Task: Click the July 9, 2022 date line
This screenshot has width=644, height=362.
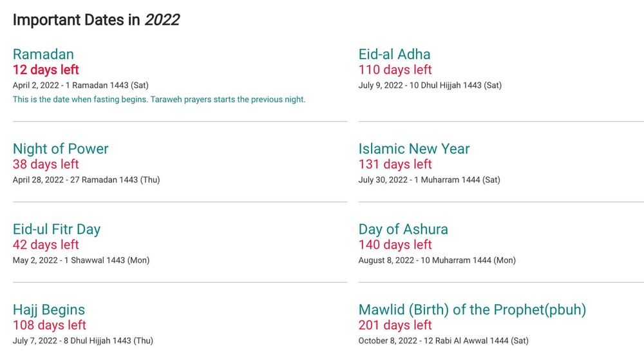Action: point(430,85)
